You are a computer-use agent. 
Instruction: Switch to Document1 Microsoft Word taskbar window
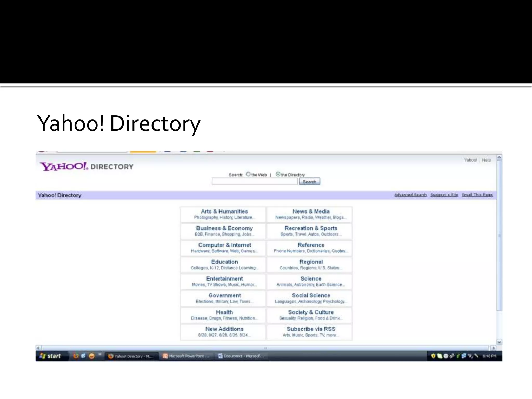(x=241, y=356)
